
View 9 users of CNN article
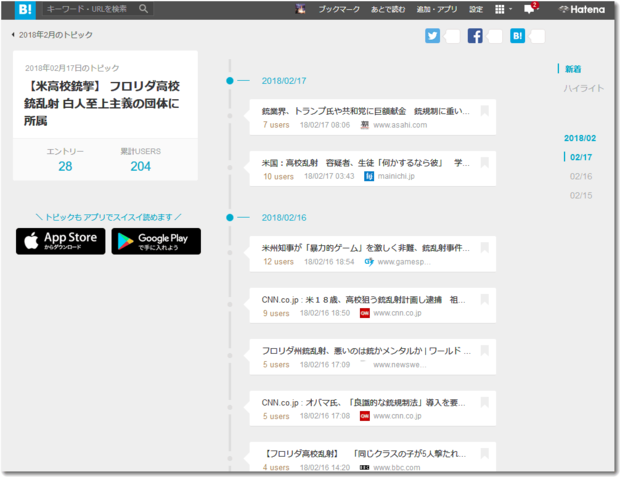(x=276, y=313)
